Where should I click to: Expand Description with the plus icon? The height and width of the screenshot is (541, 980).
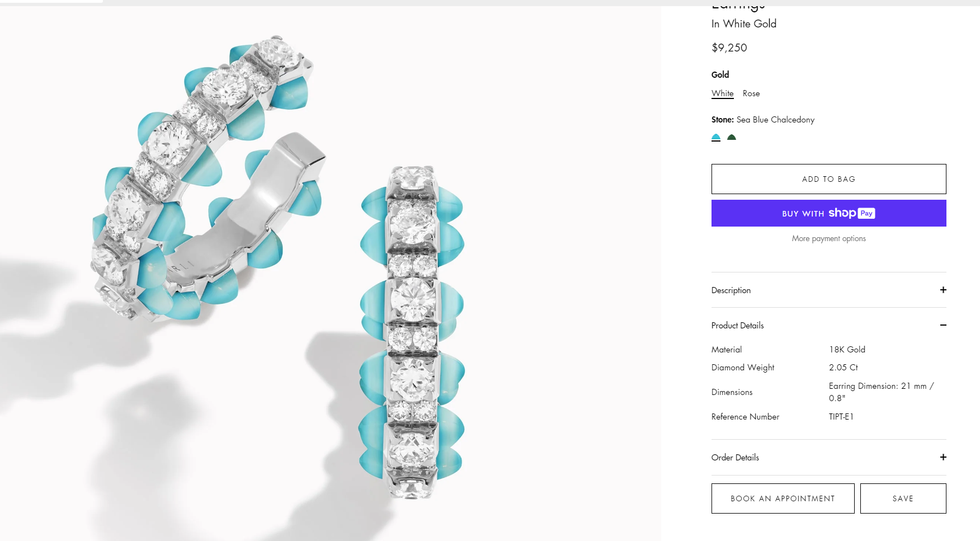[x=943, y=290]
